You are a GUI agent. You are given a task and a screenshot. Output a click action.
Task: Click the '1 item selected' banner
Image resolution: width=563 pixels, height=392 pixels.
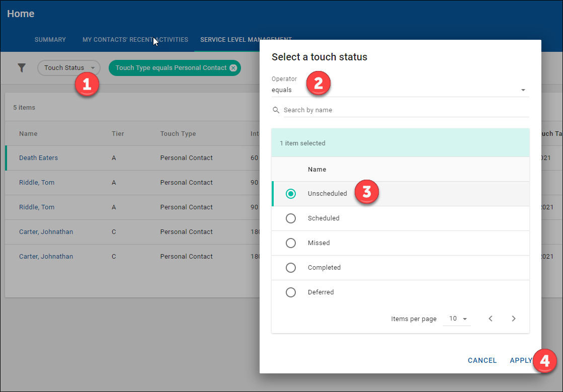point(400,143)
